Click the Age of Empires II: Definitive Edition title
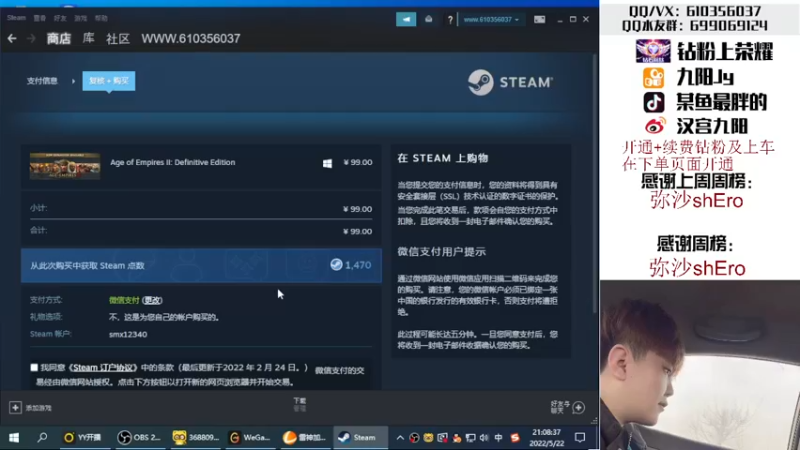Image resolution: width=800 pixels, height=450 pixels. [172, 162]
